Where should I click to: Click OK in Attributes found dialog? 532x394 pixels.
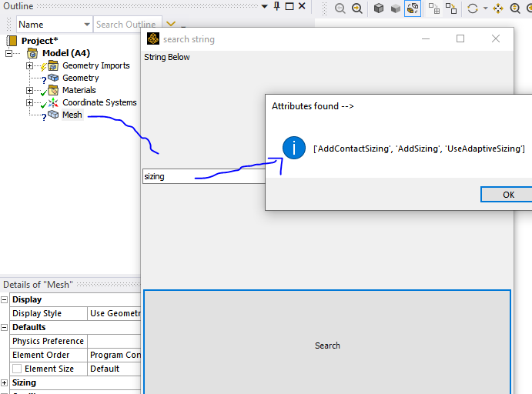508,195
